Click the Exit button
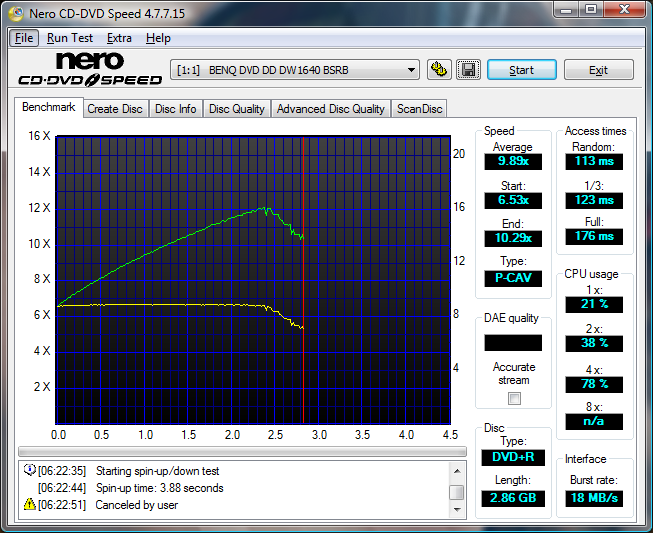 pos(598,70)
